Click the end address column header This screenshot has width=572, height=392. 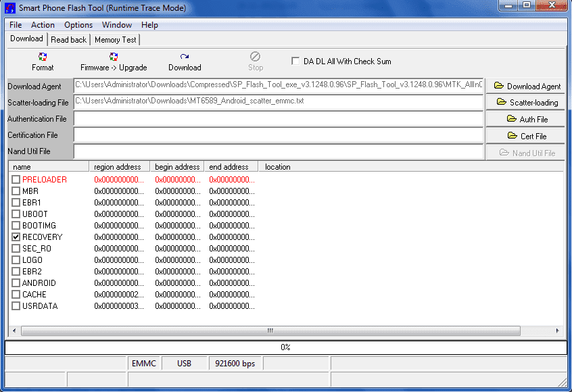pyautogui.click(x=231, y=167)
